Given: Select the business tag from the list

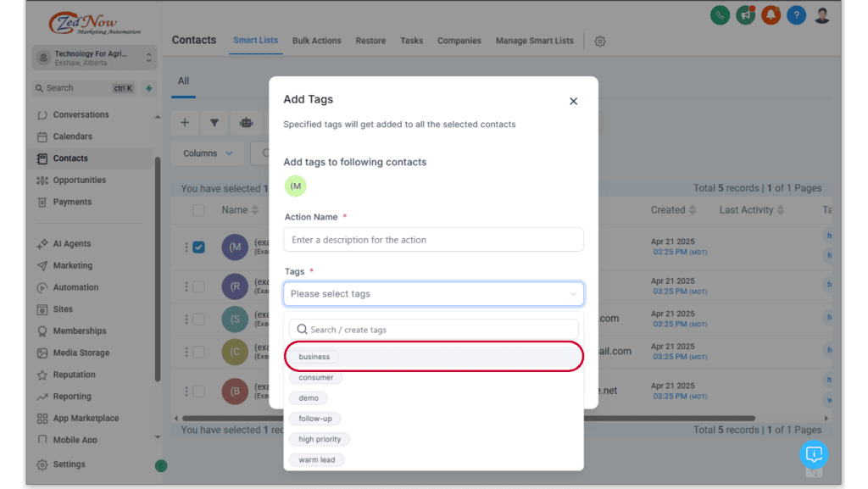Looking at the screenshot, I should tap(314, 356).
